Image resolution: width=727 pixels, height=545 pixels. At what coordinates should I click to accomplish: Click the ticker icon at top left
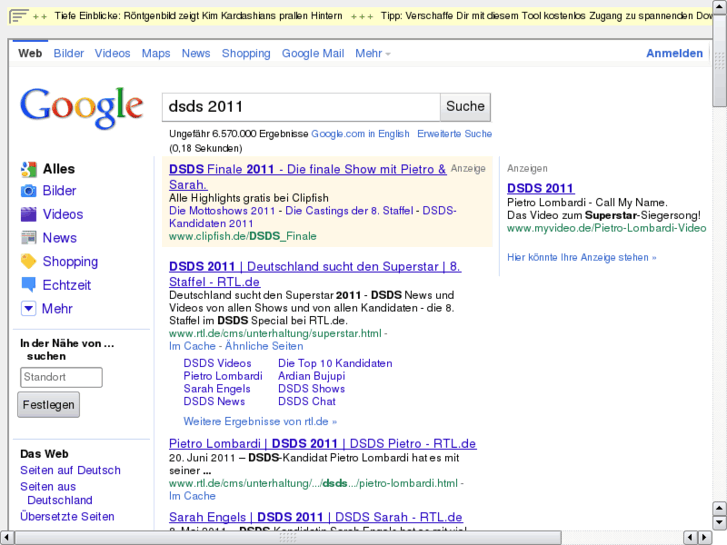click(x=18, y=17)
